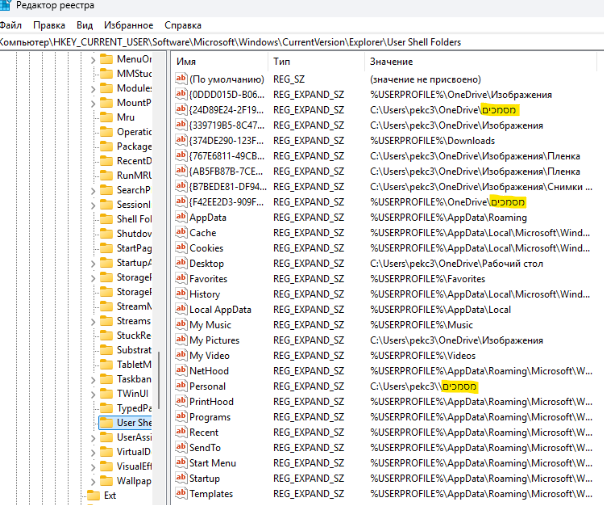Click the string icon of My Pictures value

[x=181, y=340]
